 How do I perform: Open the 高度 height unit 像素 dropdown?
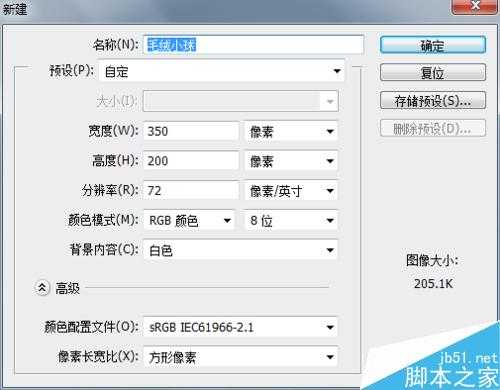(291, 161)
